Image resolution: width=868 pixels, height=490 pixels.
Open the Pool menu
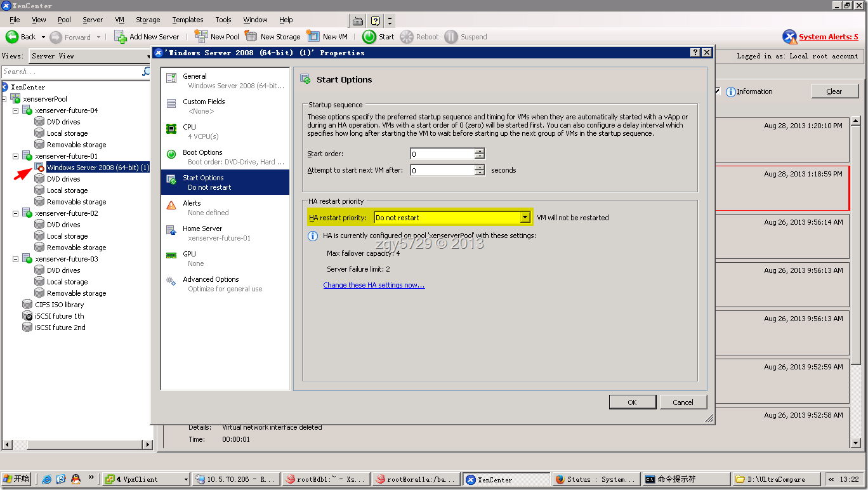(x=65, y=20)
